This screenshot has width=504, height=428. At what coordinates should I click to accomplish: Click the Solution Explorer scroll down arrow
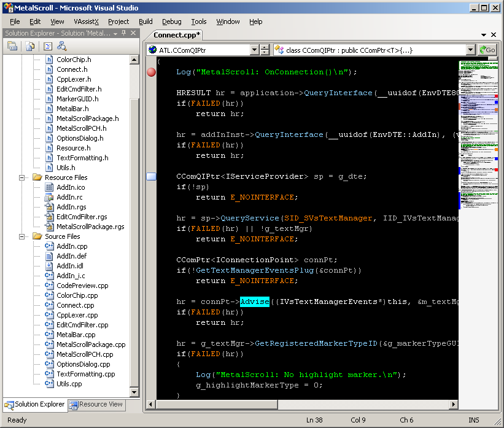coord(134,392)
